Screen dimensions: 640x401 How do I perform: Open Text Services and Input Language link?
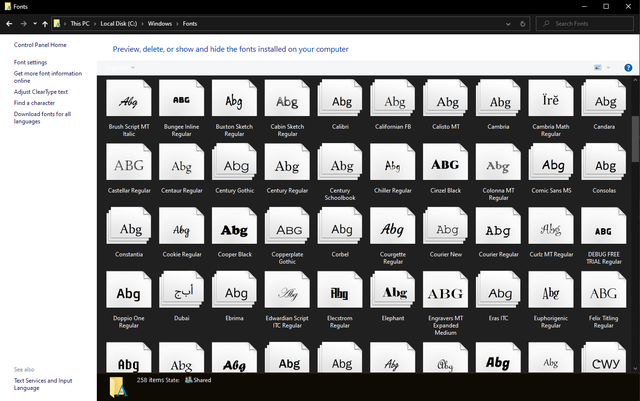pyautogui.click(x=43, y=384)
